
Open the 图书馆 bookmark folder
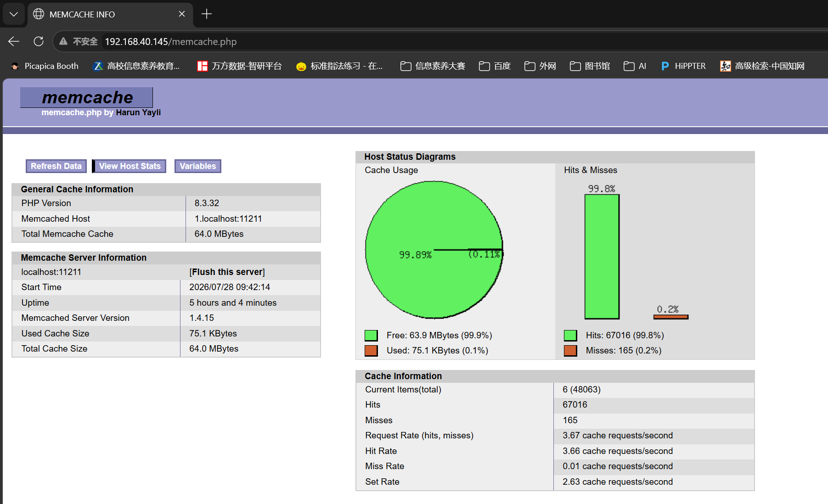point(590,66)
